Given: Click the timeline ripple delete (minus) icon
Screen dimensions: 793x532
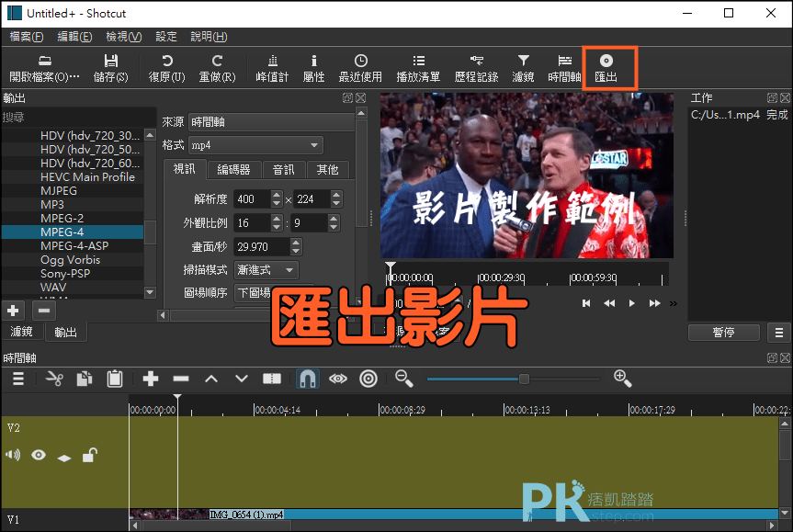Looking at the screenshot, I should pos(181,379).
